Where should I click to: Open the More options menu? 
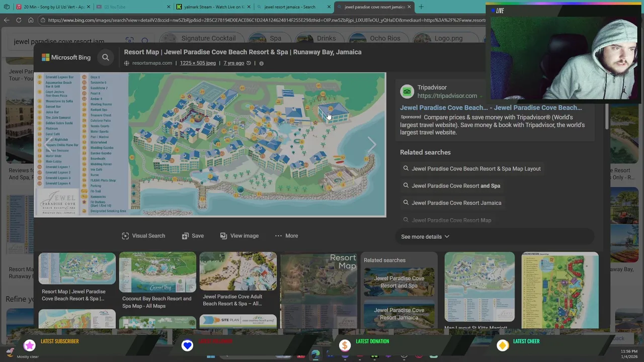pyautogui.click(x=286, y=236)
